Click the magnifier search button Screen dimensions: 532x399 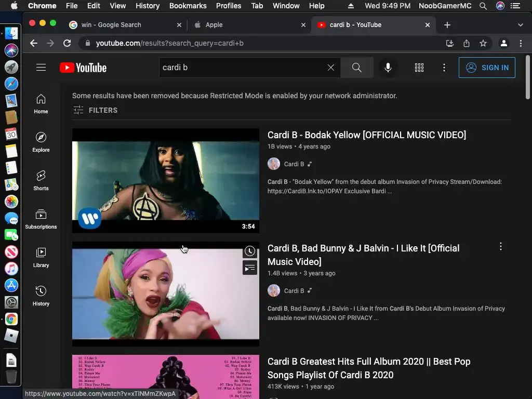pyautogui.click(x=356, y=68)
